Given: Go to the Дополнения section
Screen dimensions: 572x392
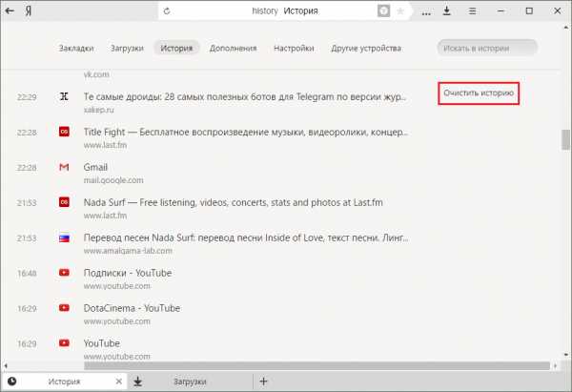Looking at the screenshot, I should click(234, 48).
